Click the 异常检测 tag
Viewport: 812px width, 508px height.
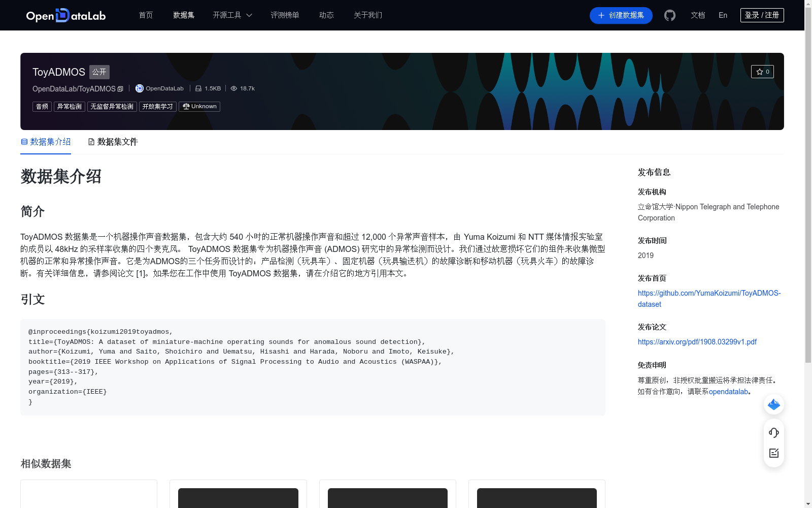pyautogui.click(x=70, y=107)
